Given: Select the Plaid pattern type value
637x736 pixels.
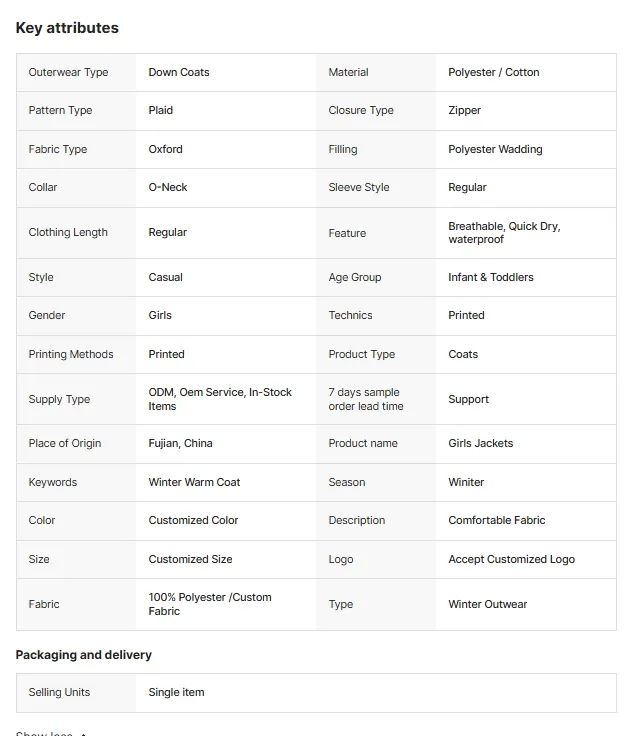Looking at the screenshot, I should point(161,110).
